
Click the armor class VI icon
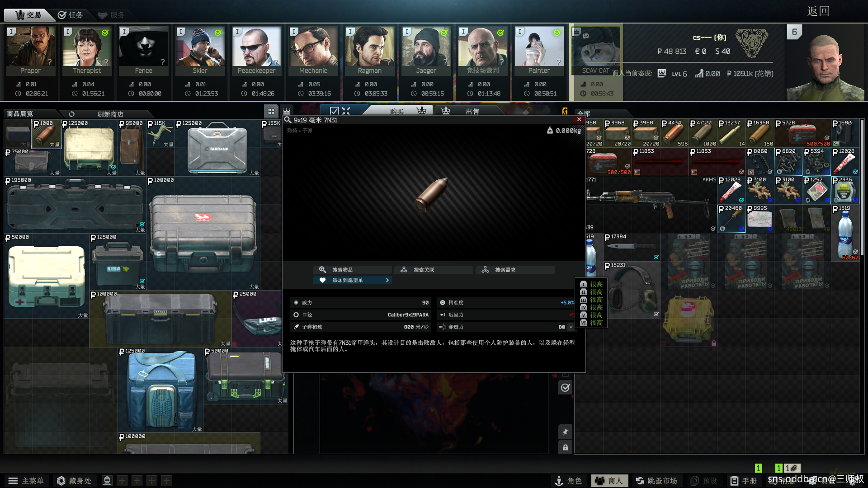583,323
